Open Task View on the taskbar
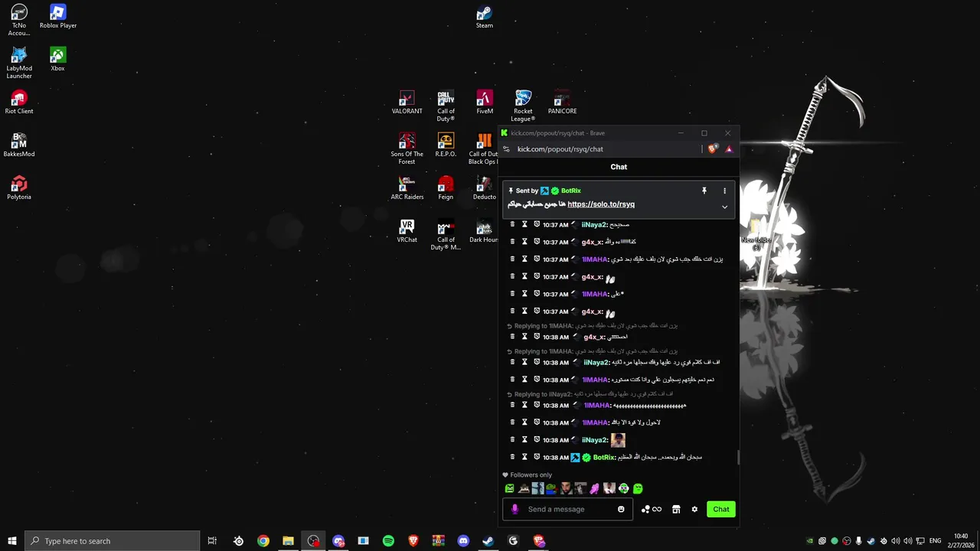 pos(213,541)
